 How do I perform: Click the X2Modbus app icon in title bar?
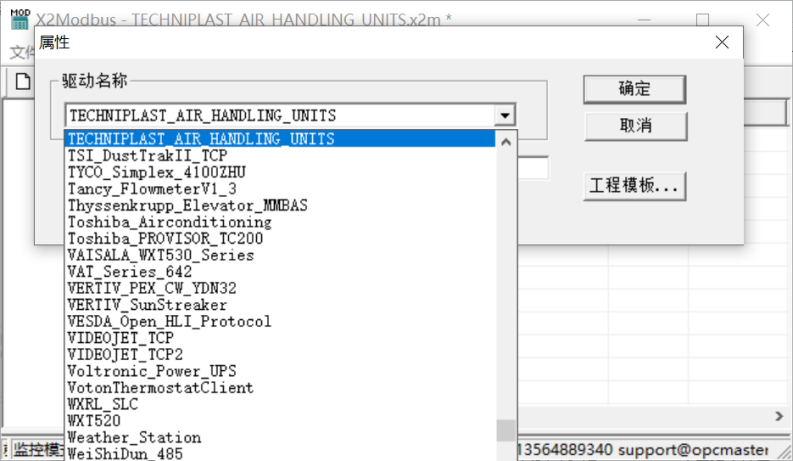[x=20, y=19]
